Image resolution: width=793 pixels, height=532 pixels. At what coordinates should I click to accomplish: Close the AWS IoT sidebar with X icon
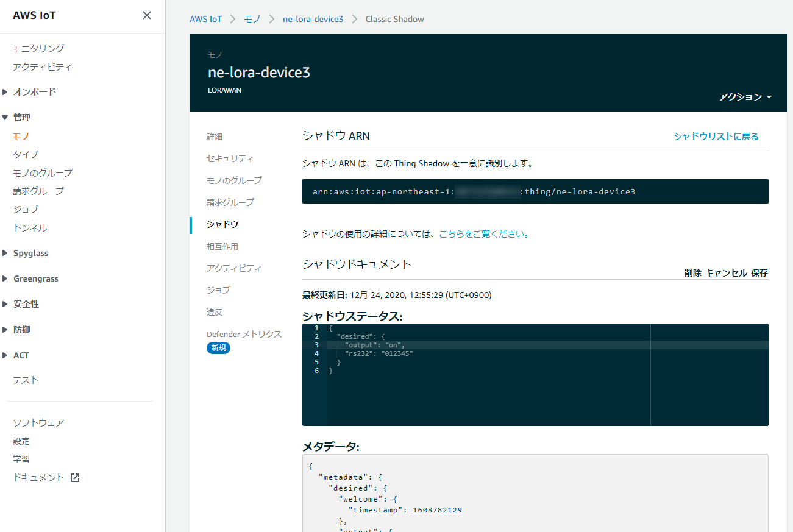(x=147, y=15)
